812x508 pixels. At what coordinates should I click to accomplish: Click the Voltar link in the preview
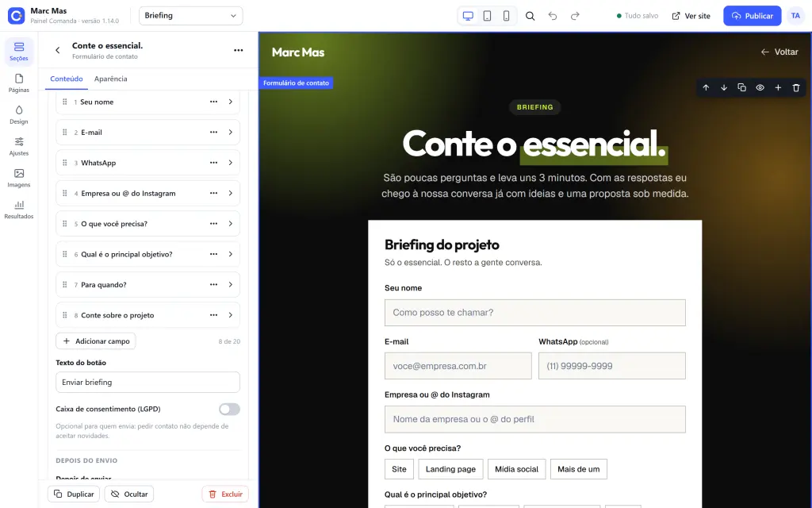[779, 52]
